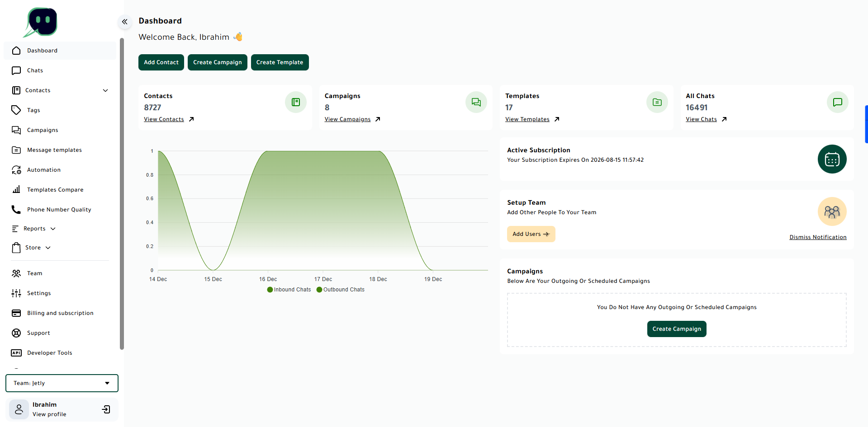Image resolution: width=868 pixels, height=427 pixels.
Task: Select the Phone Number Quality sidebar icon
Action: click(16, 209)
